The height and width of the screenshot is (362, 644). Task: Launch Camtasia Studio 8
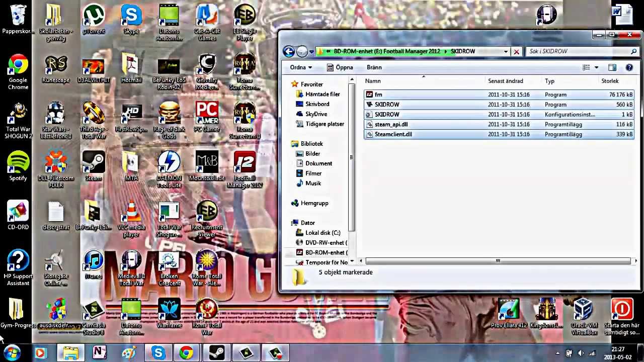pos(94,317)
